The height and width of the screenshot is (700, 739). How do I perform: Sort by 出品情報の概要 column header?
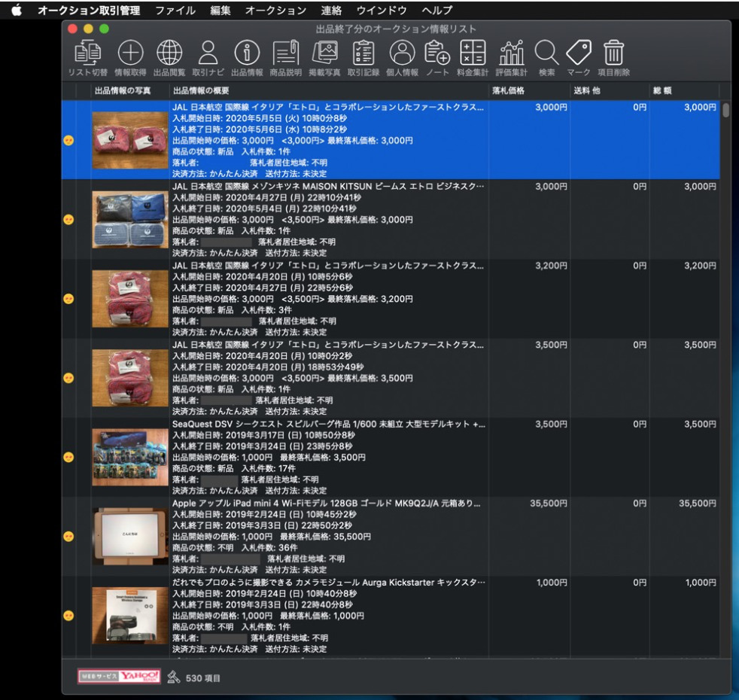pyautogui.click(x=329, y=90)
